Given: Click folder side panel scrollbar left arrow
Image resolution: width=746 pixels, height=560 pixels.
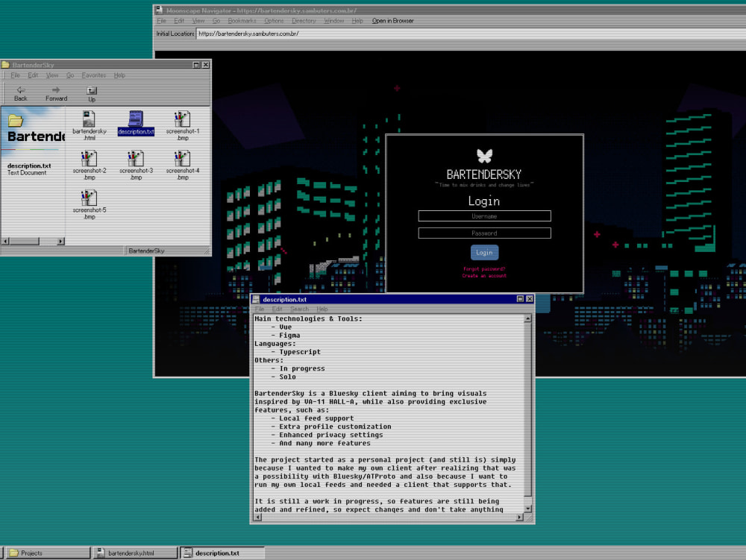Looking at the screenshot, I should tap(6, 242).
